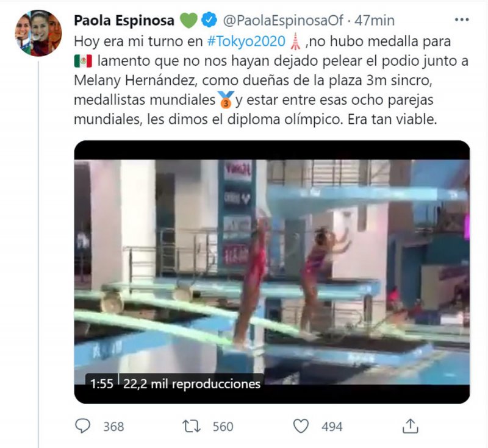Click the green heart emoji beside name
The image size is (488, 448).
189,21
